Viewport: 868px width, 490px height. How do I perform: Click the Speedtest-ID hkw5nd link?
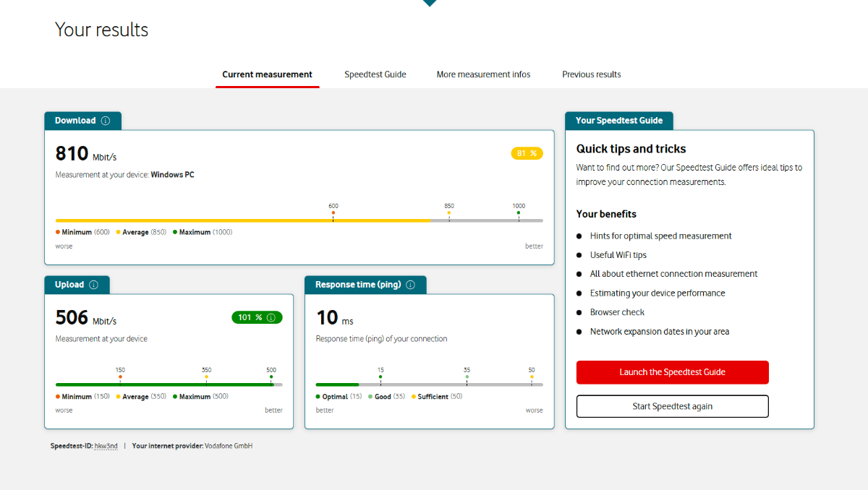pos(106,446)
